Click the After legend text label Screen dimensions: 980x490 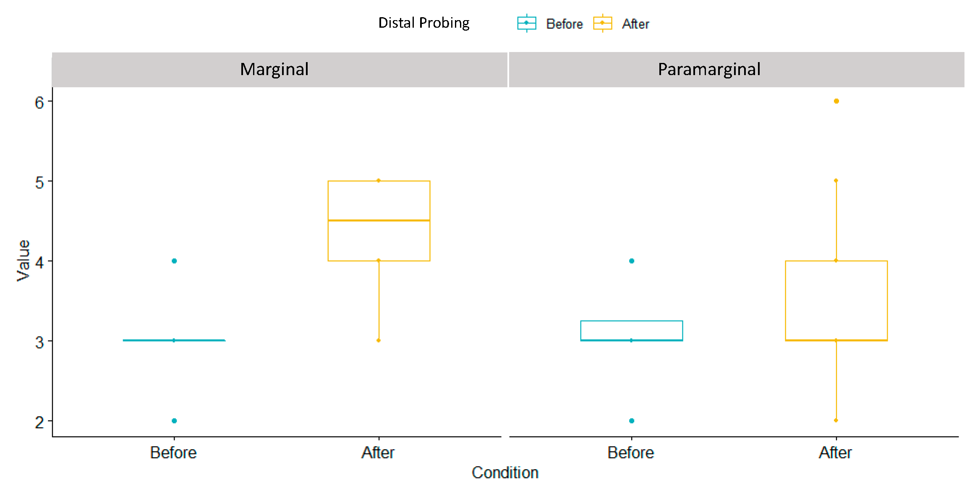click(x=635, y=24)
